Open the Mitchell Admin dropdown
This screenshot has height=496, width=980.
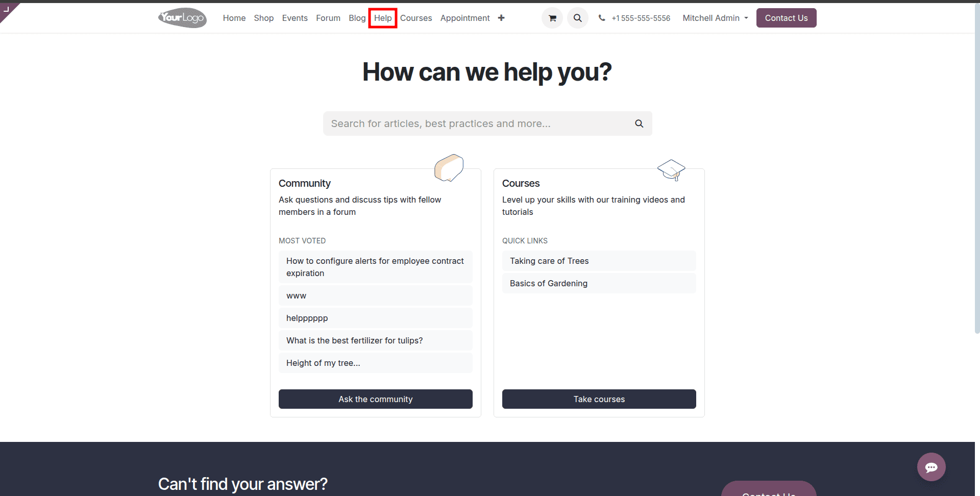[711, 18]
